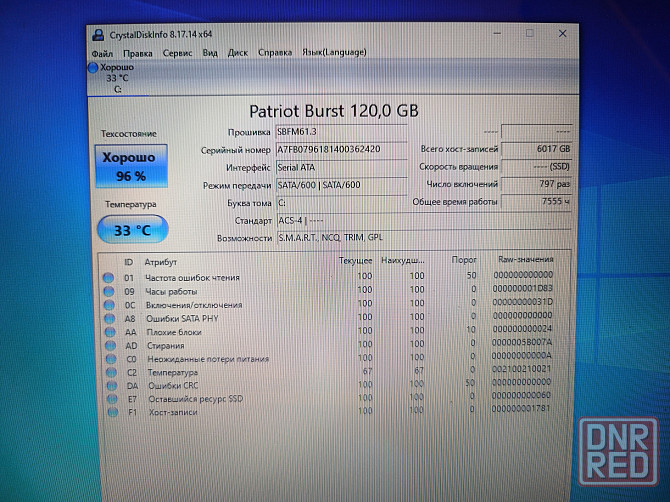The width and height of the screenshot is (670, 502).
Task: Open the Вид menu
Action: coord(210,53)
